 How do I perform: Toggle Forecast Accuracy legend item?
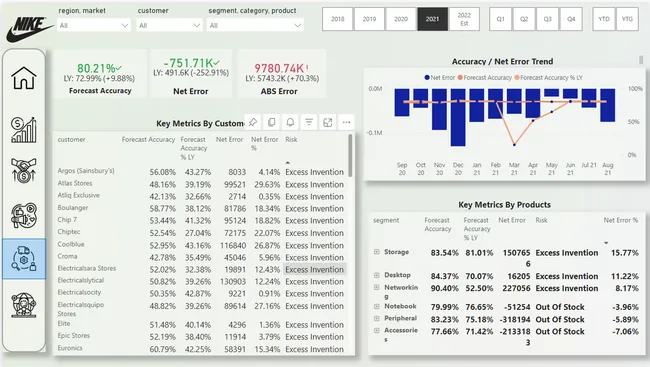(485, 78)
